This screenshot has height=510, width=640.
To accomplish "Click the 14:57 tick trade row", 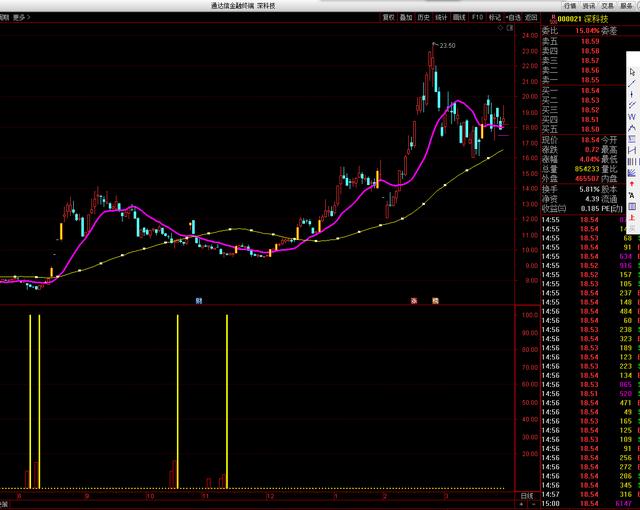I will [590, 494].
